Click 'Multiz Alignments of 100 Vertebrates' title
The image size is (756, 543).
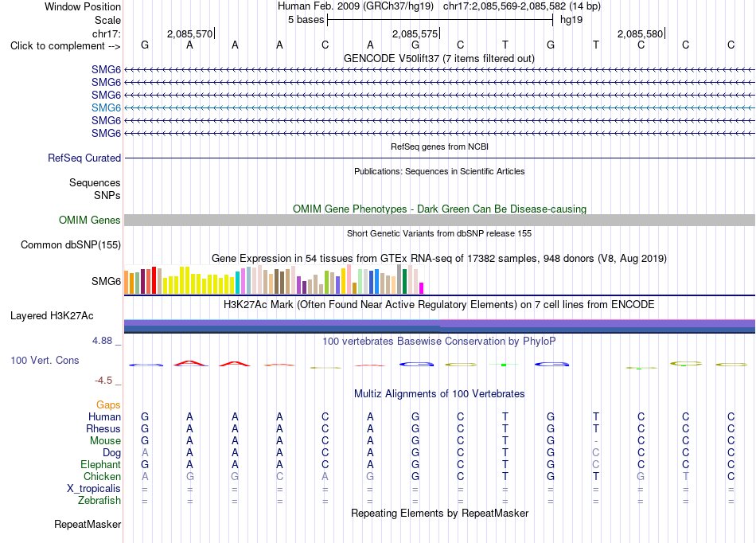[x=439, y=393]
